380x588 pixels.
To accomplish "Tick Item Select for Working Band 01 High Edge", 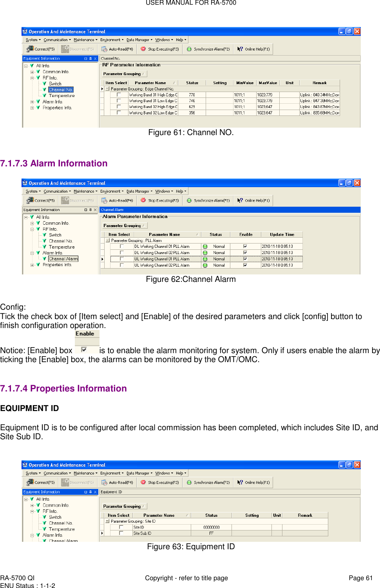I will 119,95.
